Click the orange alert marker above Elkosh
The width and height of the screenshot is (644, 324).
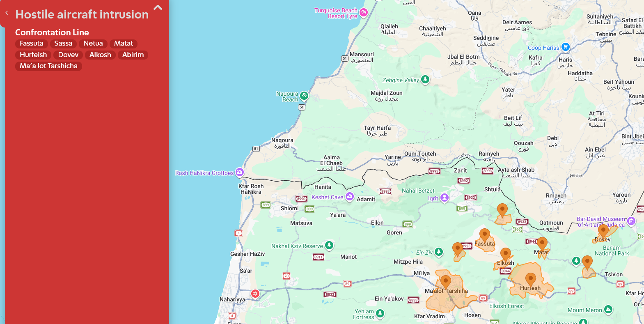point(506,255)
